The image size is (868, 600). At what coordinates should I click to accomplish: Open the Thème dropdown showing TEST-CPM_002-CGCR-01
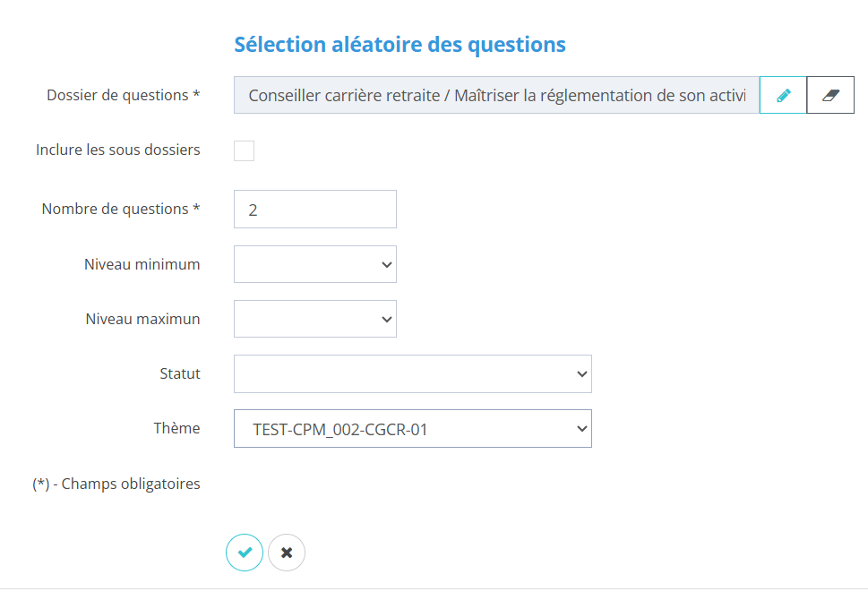(x=412, y=429)
